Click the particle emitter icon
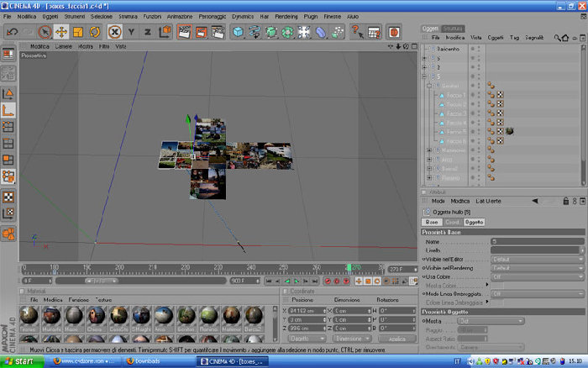The width and height of the screenshot is (588, 368). pyautogui.click(x=338, y=32)
